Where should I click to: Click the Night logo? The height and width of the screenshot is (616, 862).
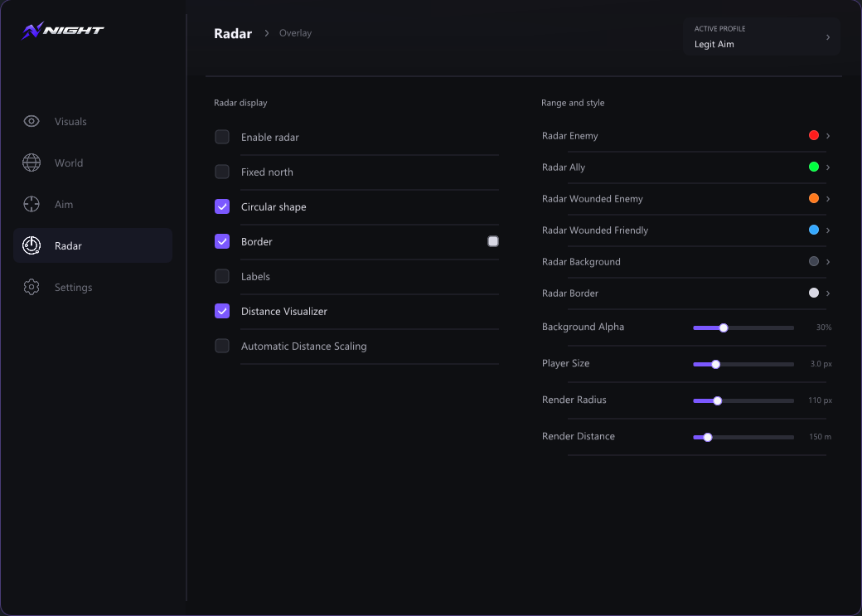[x=63, y=31]
